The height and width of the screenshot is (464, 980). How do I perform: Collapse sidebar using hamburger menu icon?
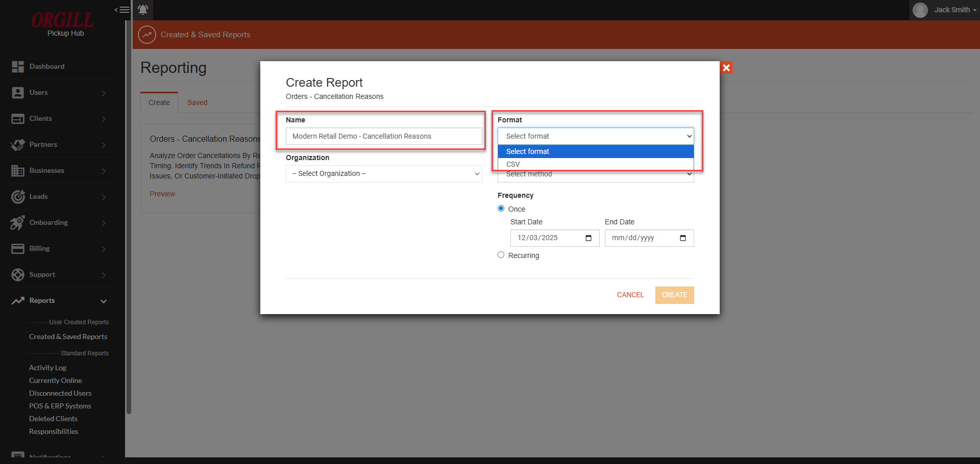pos(122,10)
